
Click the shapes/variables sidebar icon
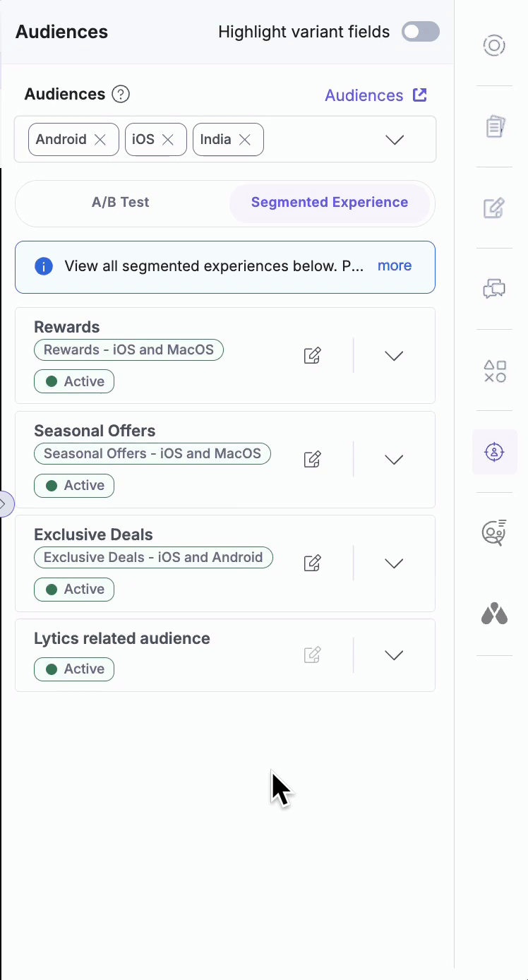click(494, 371)
